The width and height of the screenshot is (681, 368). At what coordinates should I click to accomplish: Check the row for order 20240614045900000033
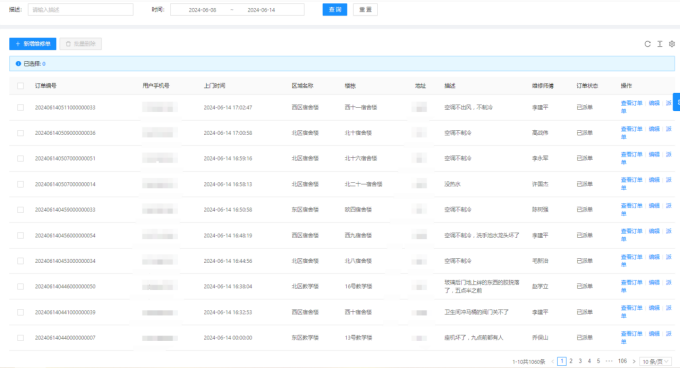coord(20,210)
